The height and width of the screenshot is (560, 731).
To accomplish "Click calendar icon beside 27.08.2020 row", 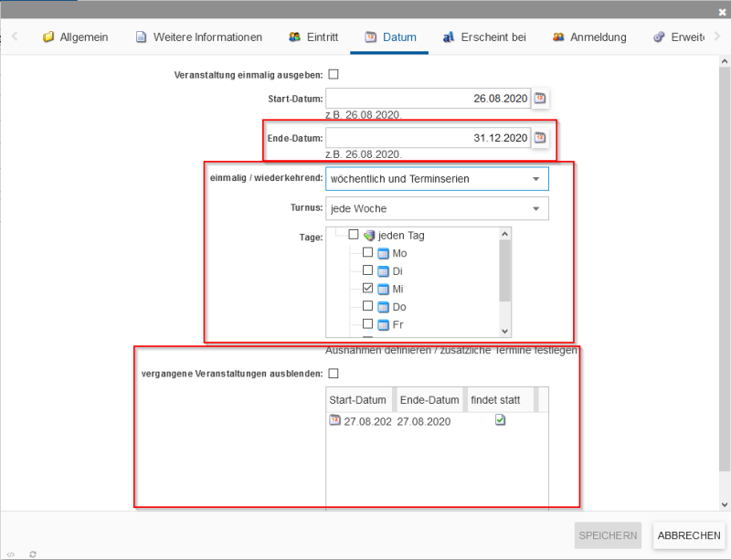I will (334, 420).
